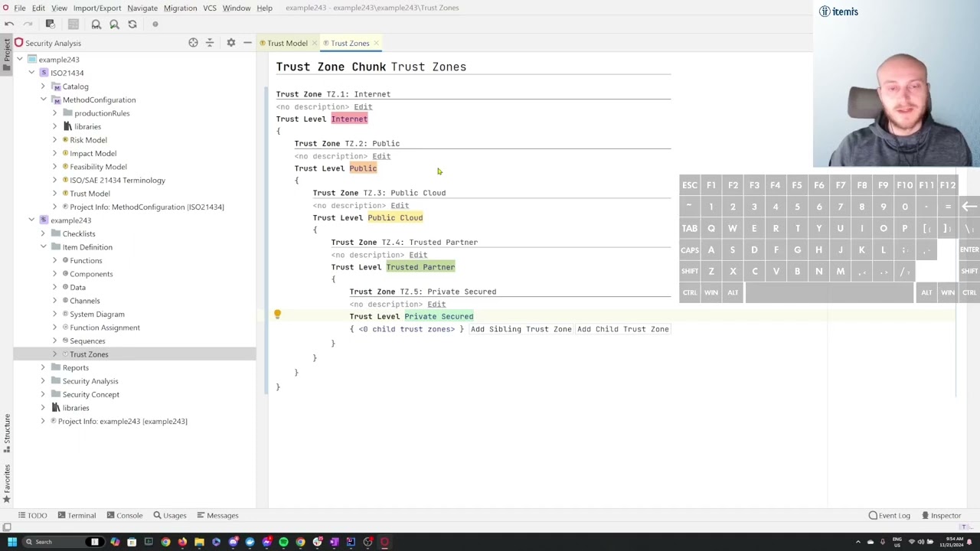Viewport: 980px width, 551px height.
Task: Click the small record dot toolbar icon
Action: tap(155, 24)
